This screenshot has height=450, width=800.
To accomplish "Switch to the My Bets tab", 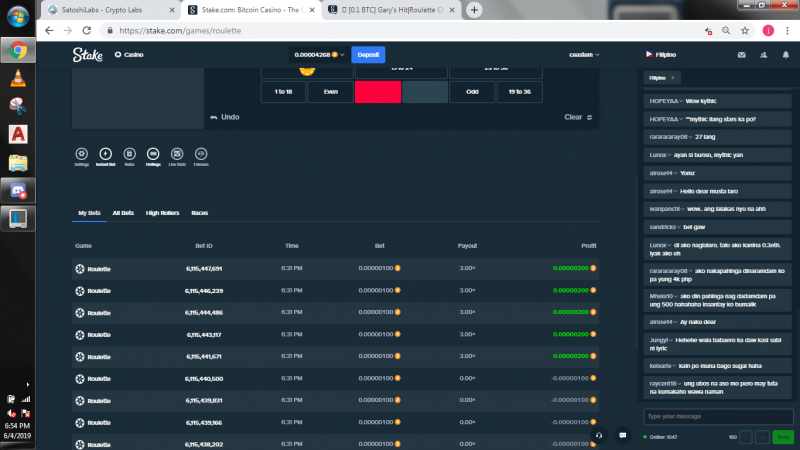I will pyautogui.click(x=89, y=213).
